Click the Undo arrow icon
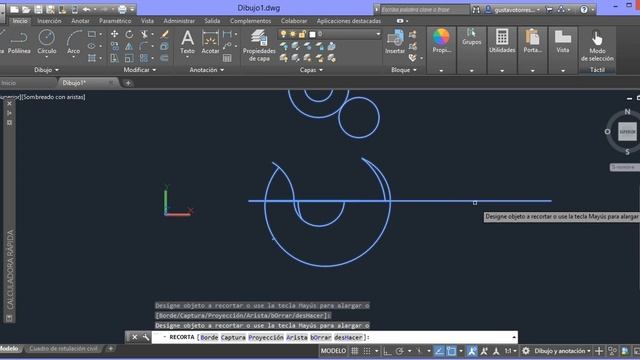The width and height of the screenshot is (640, 360). (86, 9)
